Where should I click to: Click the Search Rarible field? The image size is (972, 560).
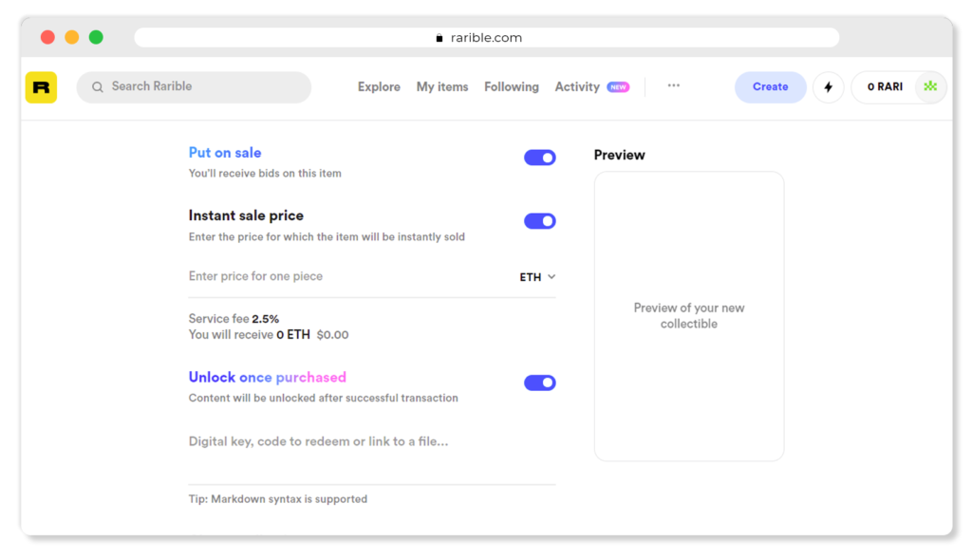pos(199,87)
